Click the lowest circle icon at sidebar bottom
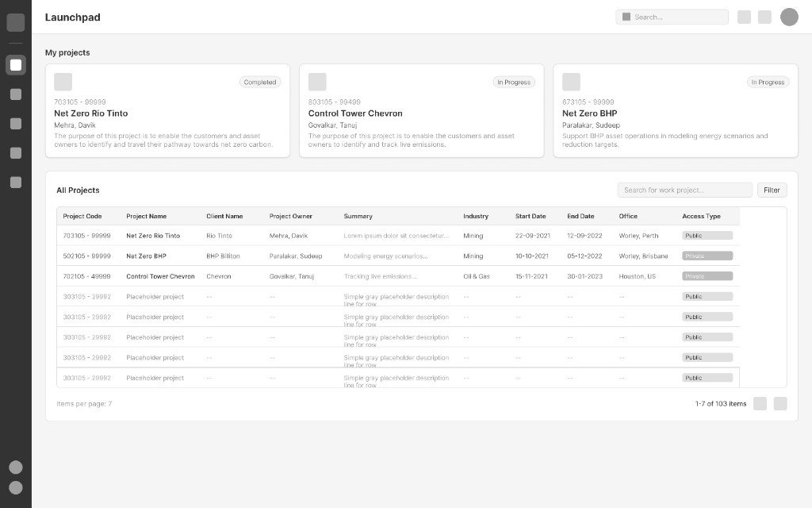 [x=16, y=487]
